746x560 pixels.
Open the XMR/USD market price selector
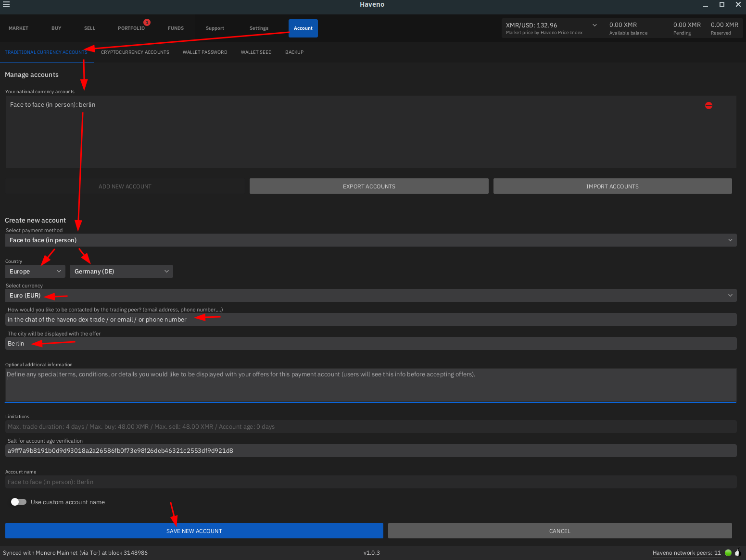pos(551,28)
